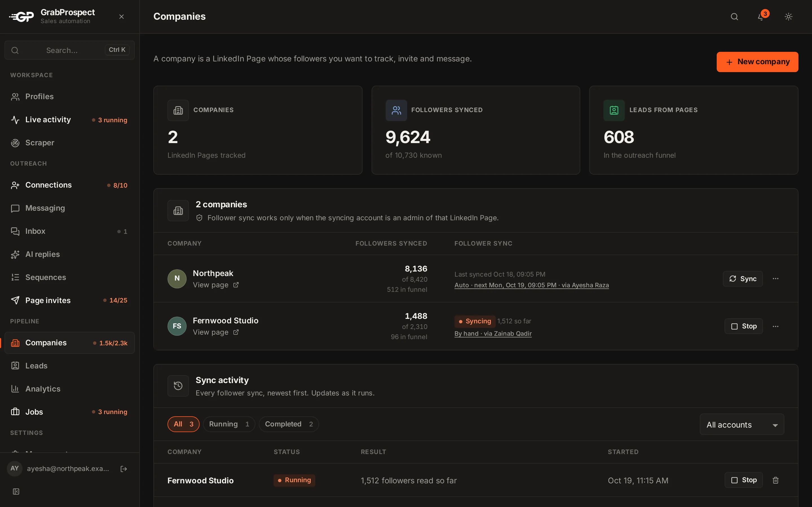
Task: Stop the Fernwood Studio syncing in the companies table
Action: point(743,326)
